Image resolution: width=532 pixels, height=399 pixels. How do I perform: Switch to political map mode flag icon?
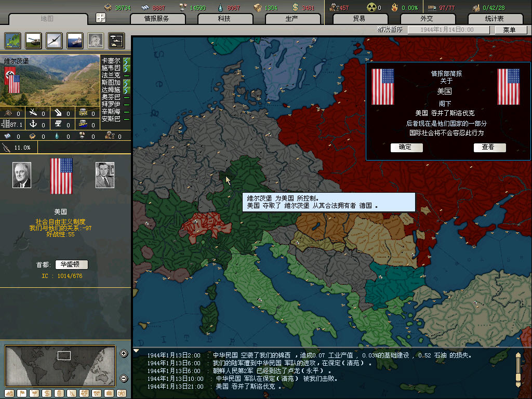pos(22,393)
